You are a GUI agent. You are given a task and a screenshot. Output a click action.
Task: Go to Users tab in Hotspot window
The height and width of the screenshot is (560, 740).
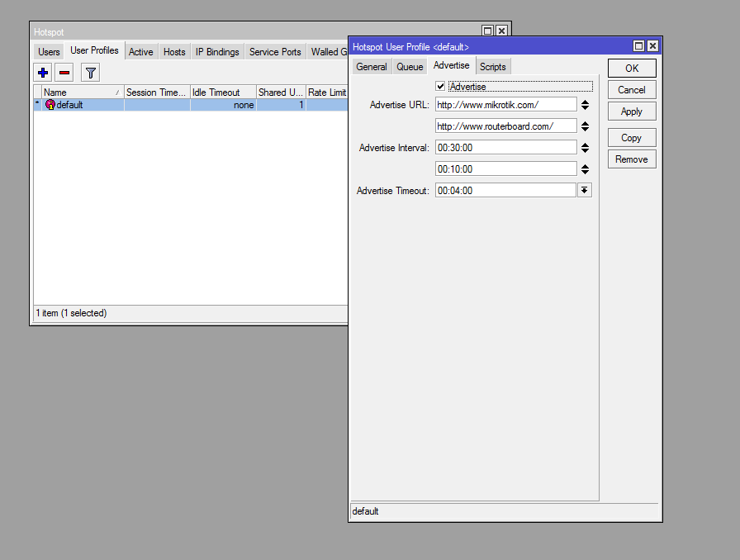pyautogui.click(x=49, y=52)
